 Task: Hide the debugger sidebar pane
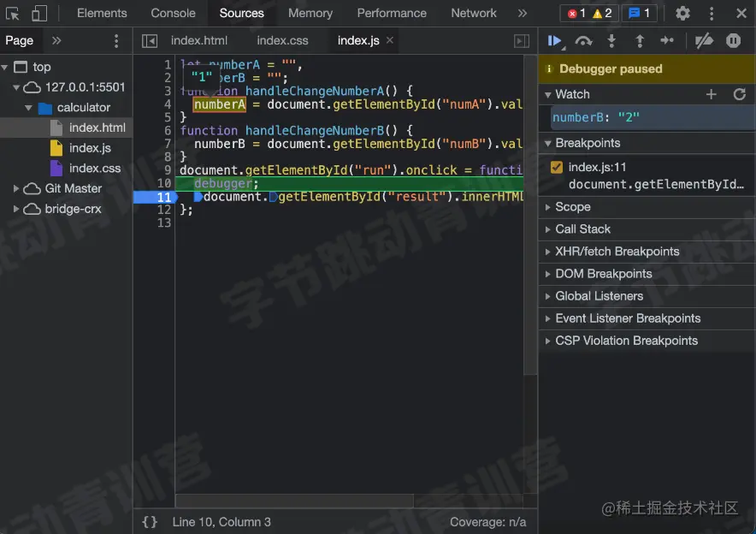(522, 41)
